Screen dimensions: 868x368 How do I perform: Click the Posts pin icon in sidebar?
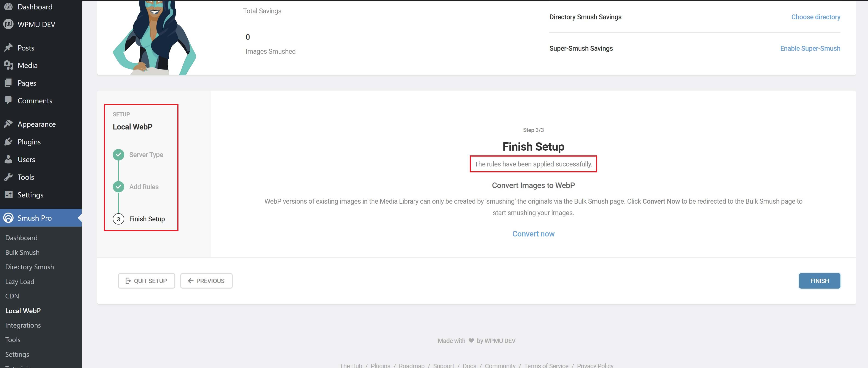click(8, 48)
